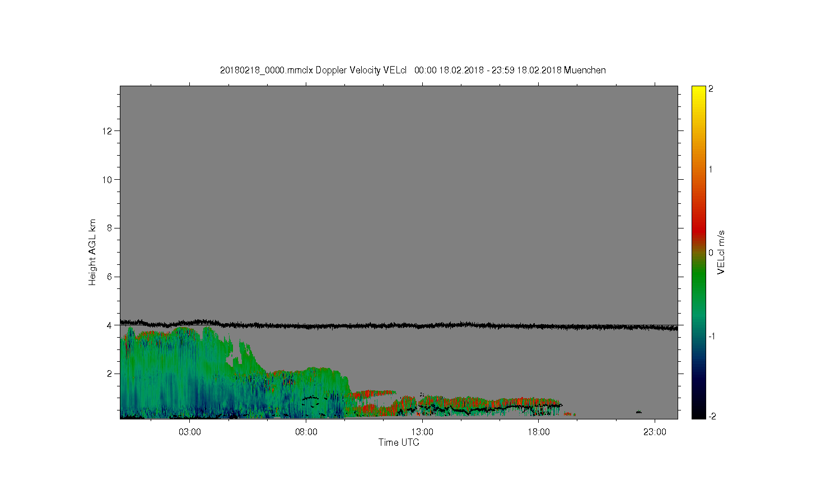This screenshot has width=840, height=504.
Task: Click the black horizontal line at 4 km
Action: tap(399, 324)
